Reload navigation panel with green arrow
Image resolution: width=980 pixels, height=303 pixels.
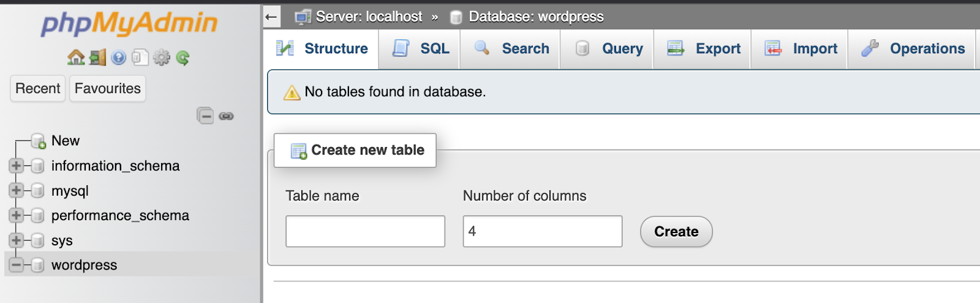tap(183, 58)
